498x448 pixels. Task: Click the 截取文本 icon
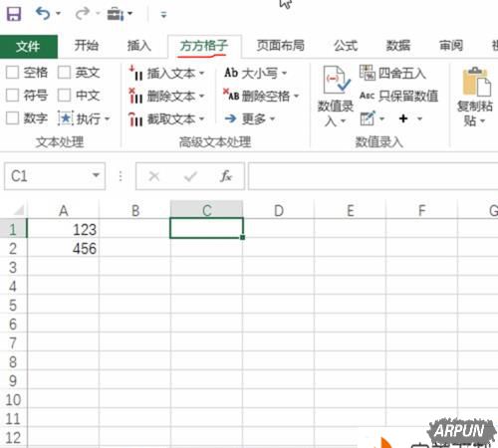[135, 118]
